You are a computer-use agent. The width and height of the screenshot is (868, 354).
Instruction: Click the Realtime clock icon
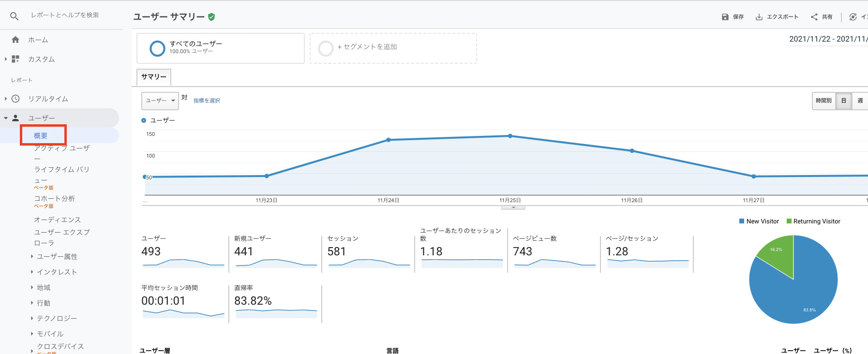point(15,99)
